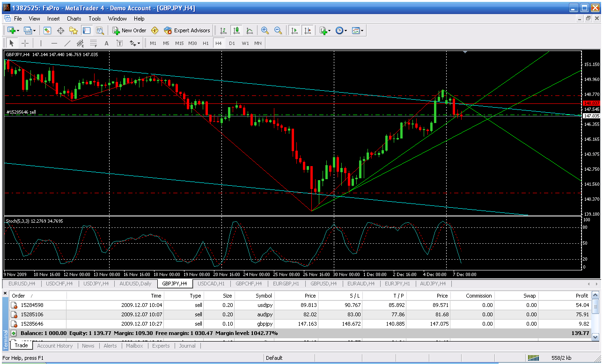
Task: Select the D1 timeframe
Action: 232,43
